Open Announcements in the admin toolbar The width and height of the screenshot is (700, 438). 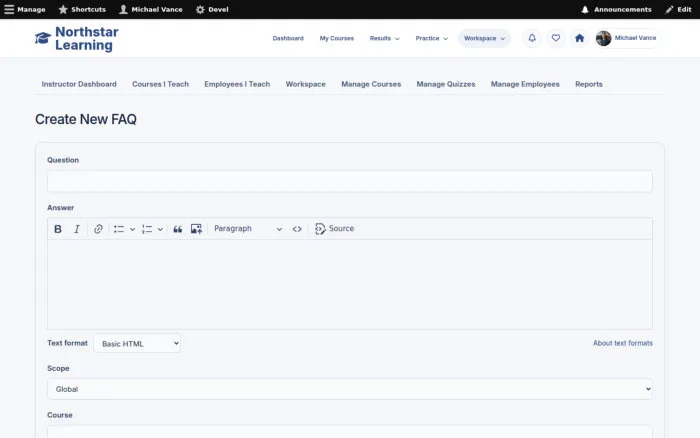(616, 9)
